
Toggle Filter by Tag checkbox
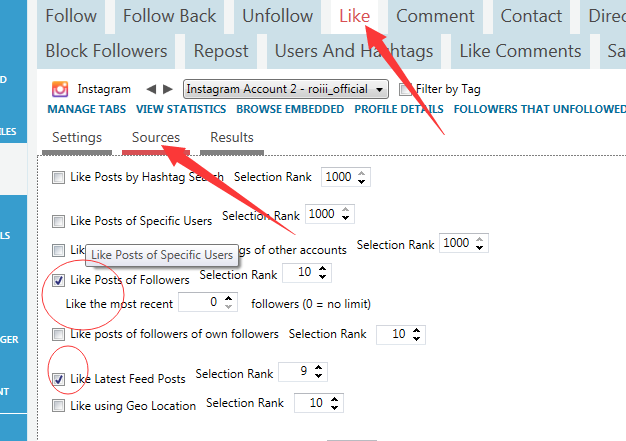pos(405,89)
